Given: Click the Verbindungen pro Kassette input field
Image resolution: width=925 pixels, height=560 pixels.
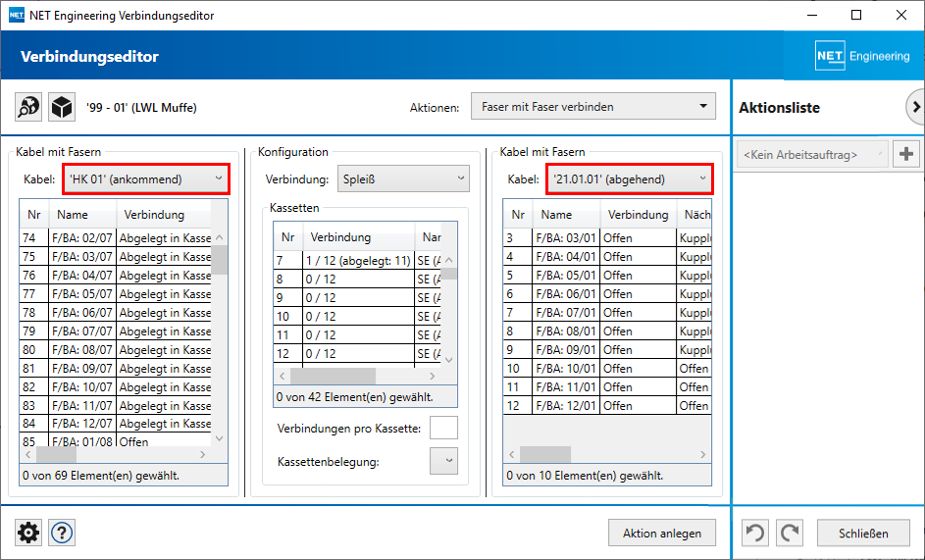Looking at the screenshot, I should (443, 429).
